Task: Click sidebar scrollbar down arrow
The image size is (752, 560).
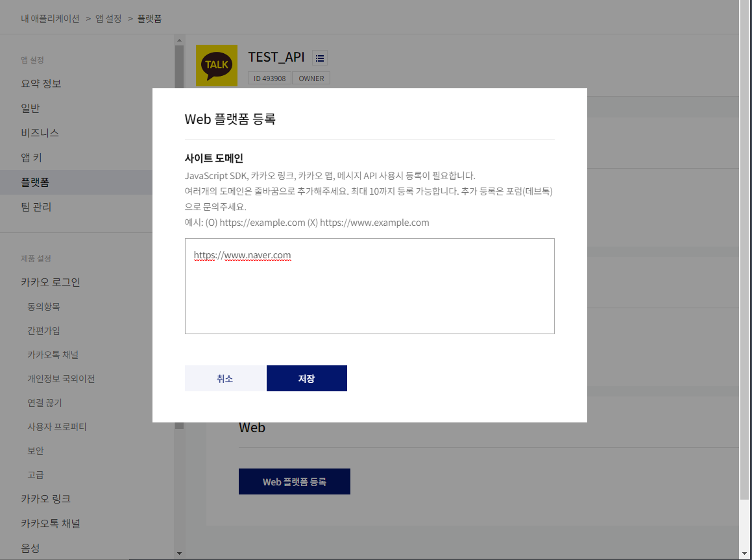Action: click(179, 554)
